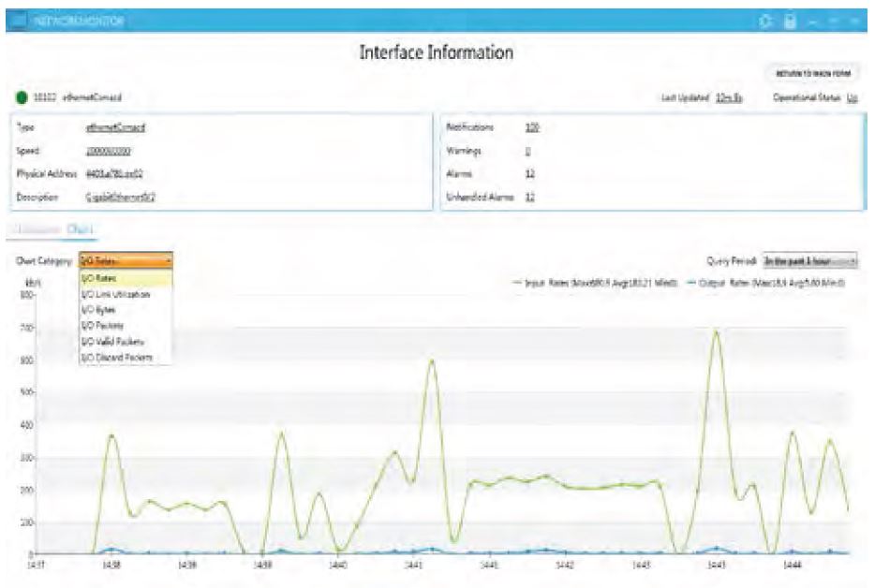
Task: Choose I/O Discard Packets option
Action: [116, 357]
